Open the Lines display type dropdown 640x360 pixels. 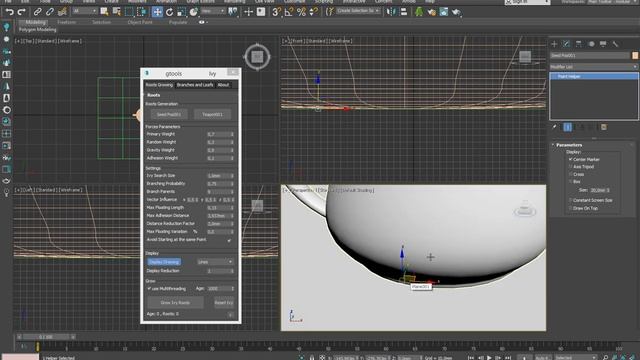pyautogui.click(x=215, y=262)
